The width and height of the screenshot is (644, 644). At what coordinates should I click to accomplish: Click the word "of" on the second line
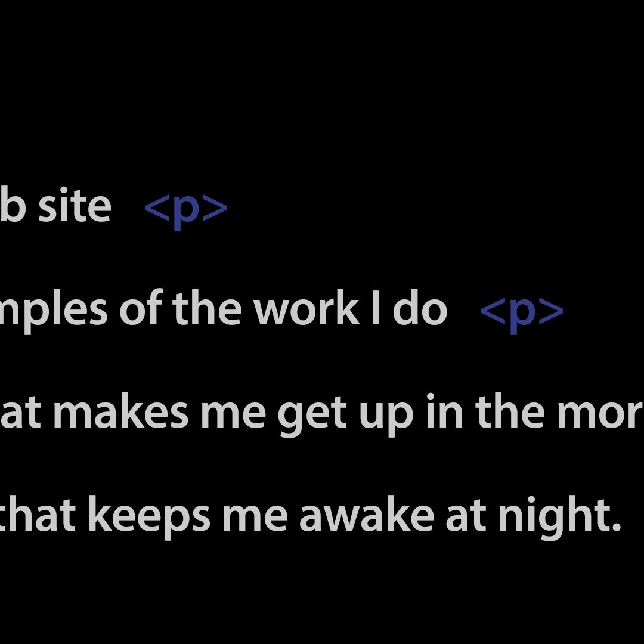click(140, 309)
